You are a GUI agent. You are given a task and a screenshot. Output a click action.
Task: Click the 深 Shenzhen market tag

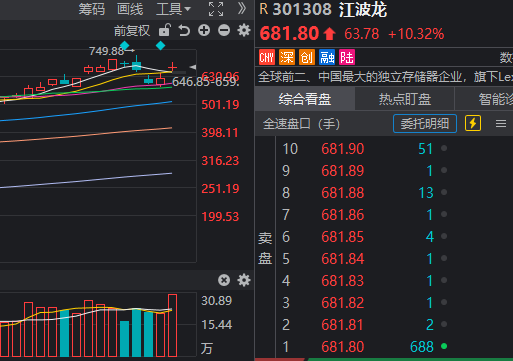(287, 57)
